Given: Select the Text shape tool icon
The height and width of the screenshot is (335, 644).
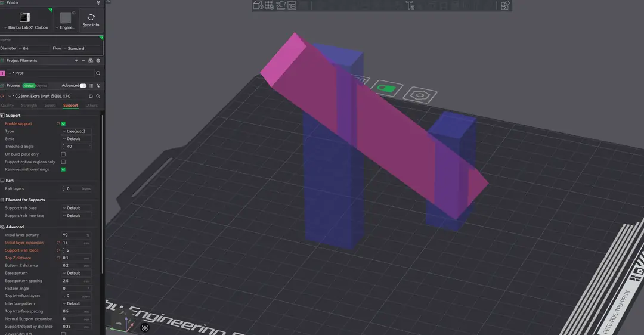Looking at the screenshot, I should tap(410, 5).
